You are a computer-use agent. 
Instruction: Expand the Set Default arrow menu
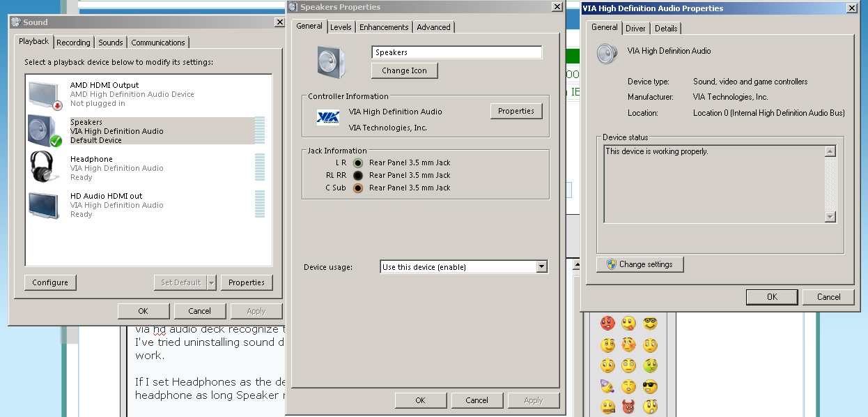pyautogui.click(x=211, y=282)
